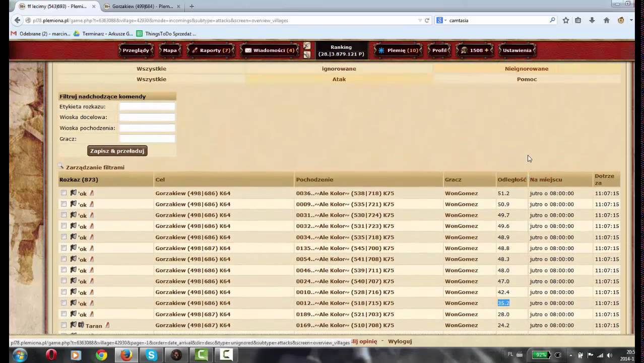Tick checkbox for row from 0034 (535|718)
The height and width of the screenshot is (363, 644).
click(63, 237)
